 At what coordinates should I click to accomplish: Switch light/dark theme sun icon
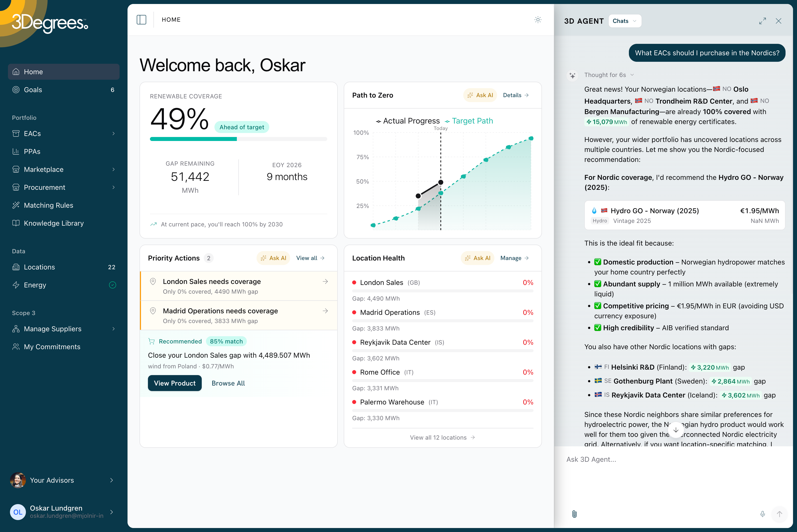(538, 20)
